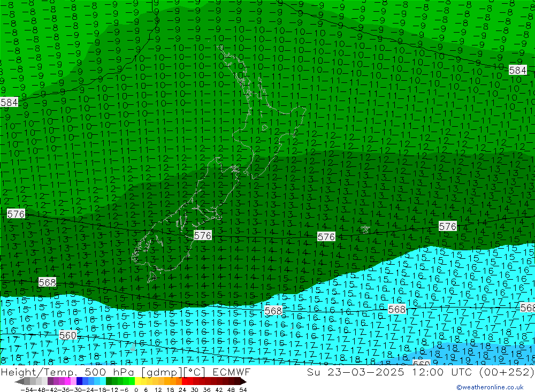The image size is (535, 392).
Task: Click the left arrow end of the color scale
Action: (x=19, y=381)
